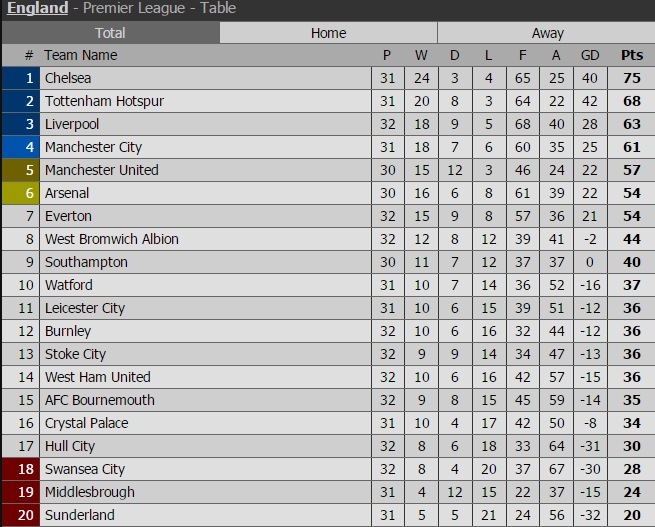Viewport: 655px width, 527px height.
Task: Sort table by Pts column header
Action: coord(632,55)
